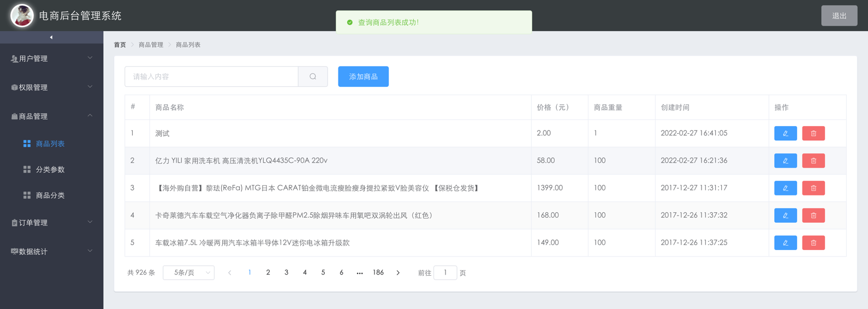Edit the 亿力 YILI 洗车机 row
The image size is (868, 309).
click(x=785, y=161)
